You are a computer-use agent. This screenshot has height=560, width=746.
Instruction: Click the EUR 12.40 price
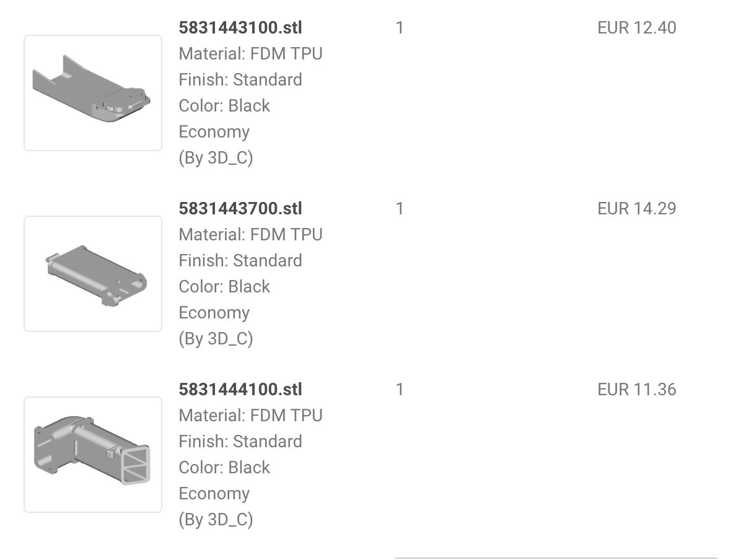pyautogui.click(x=636, y=28)
